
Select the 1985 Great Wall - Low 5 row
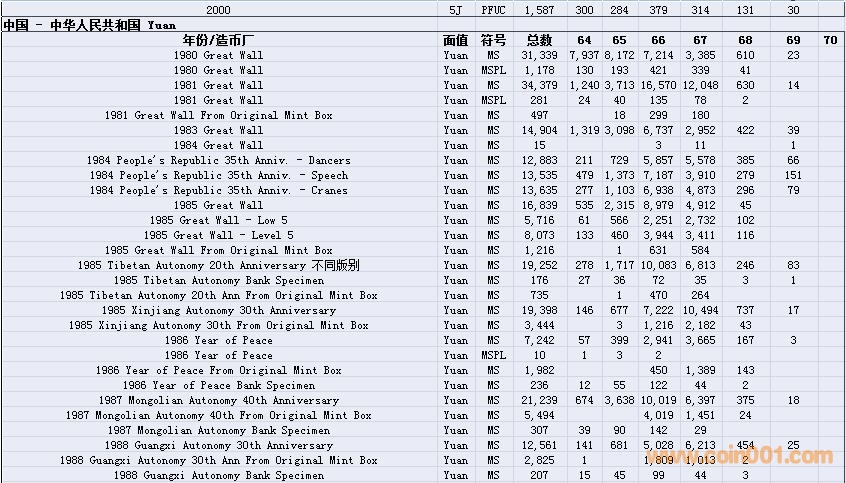[218, 220]
